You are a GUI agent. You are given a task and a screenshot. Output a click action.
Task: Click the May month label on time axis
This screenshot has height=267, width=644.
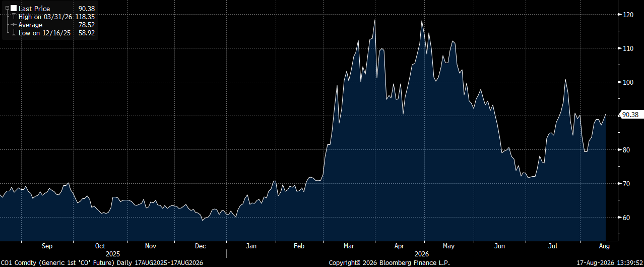pos(448,246)
